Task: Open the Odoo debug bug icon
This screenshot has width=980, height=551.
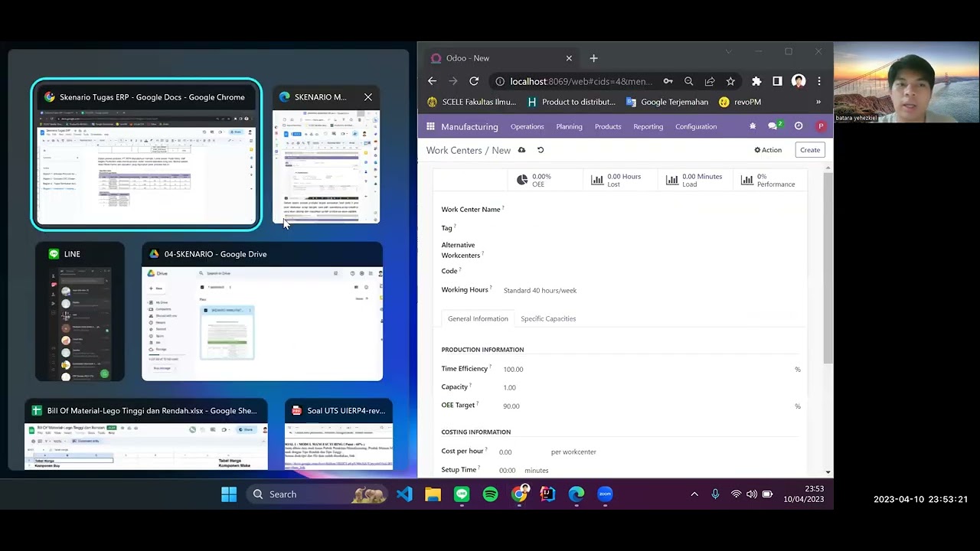Action: 753,126
